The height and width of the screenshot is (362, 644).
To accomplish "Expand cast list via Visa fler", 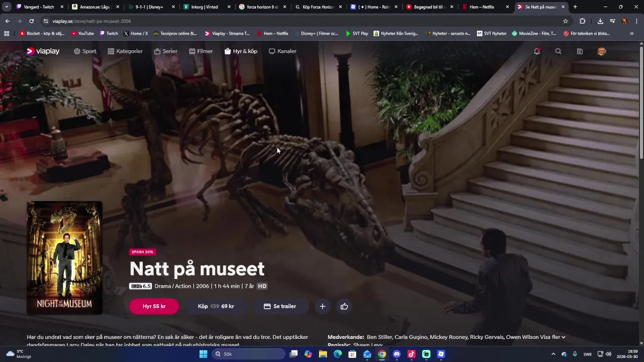I will point(551,337).
